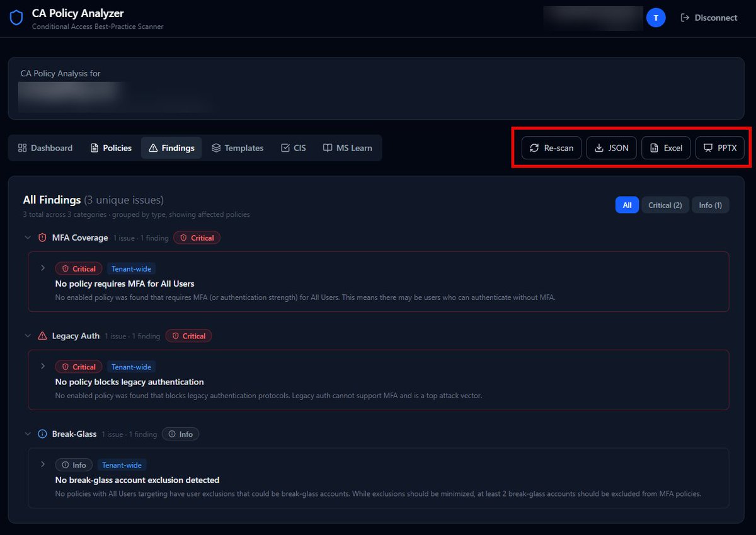This screenshot has height=535, width=756.
Task: Expand the No policy blocks legacy authentication finding
Action: (43, 366)
